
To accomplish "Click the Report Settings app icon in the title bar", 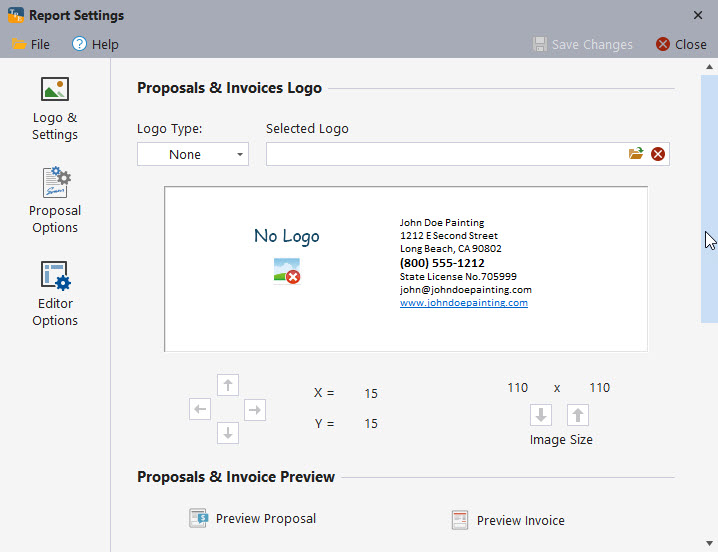I will point(16,15).
